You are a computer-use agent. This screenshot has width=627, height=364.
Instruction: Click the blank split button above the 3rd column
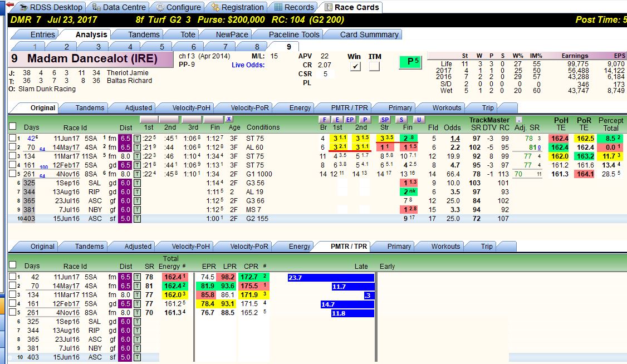point(191,120)
